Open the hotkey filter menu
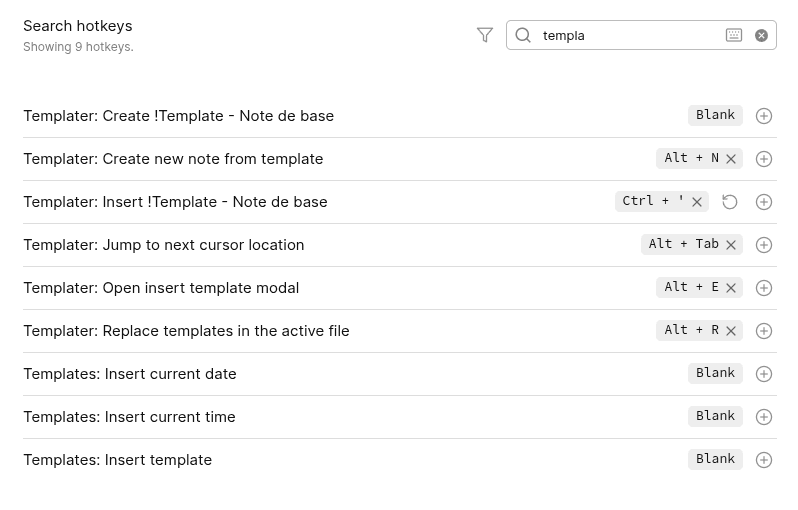This screenshot has height=510, width=798. click(485, 35)
